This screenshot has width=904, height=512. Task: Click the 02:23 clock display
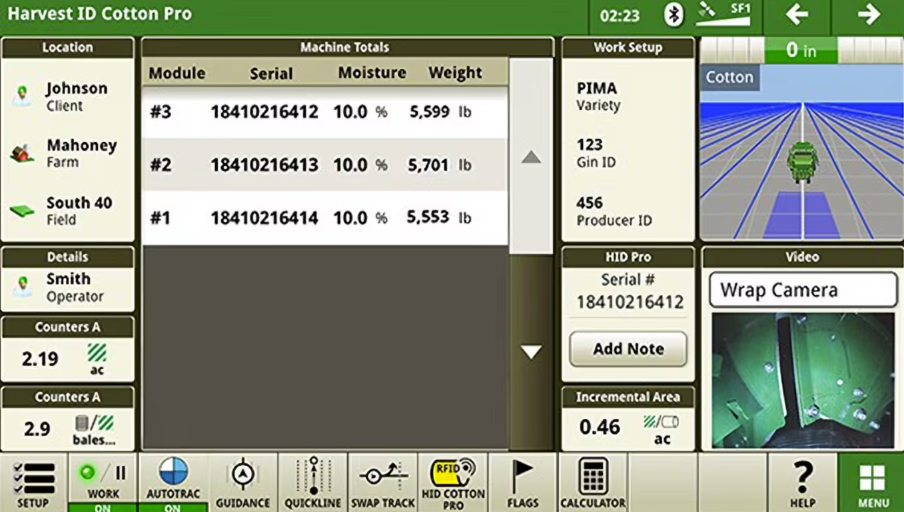620,16
